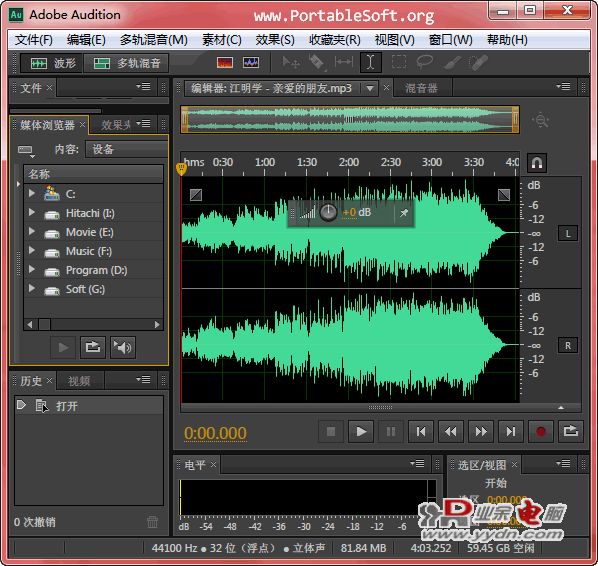Open the Files panel options menu
598x566 pixels.
143,87
